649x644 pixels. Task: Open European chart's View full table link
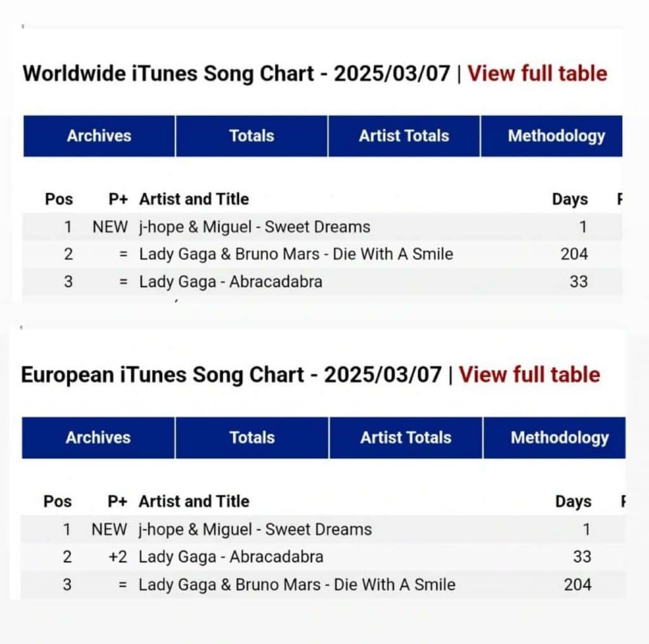pyautogui.click(x=529, y=375)
